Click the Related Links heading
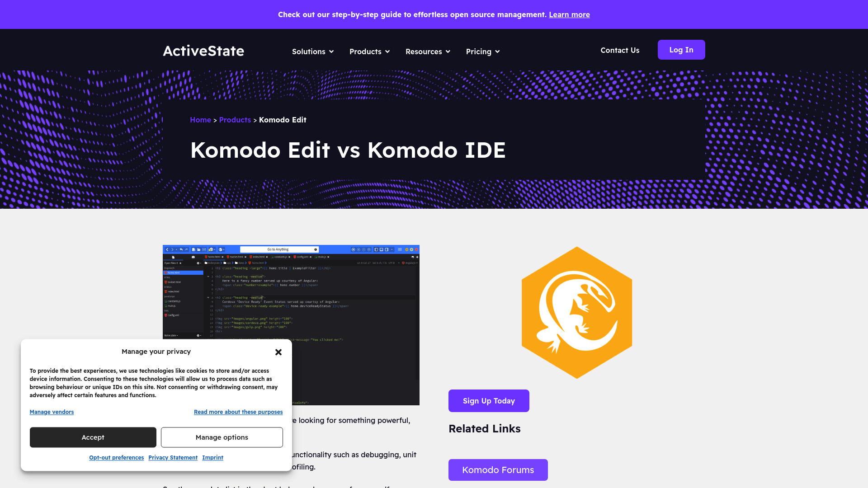The width and height of the screenshot is (868, 488). pos(484,428)
